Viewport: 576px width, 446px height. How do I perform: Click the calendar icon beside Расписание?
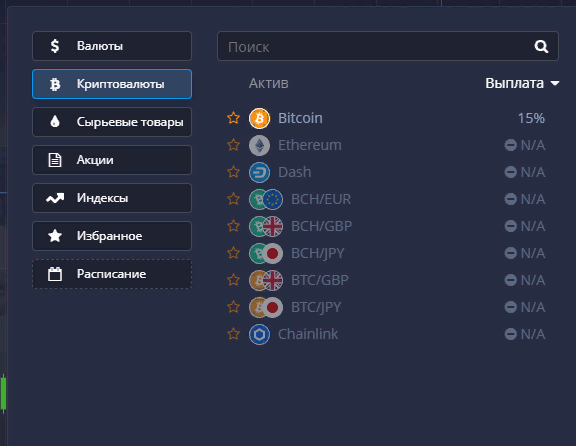[55, 274]
